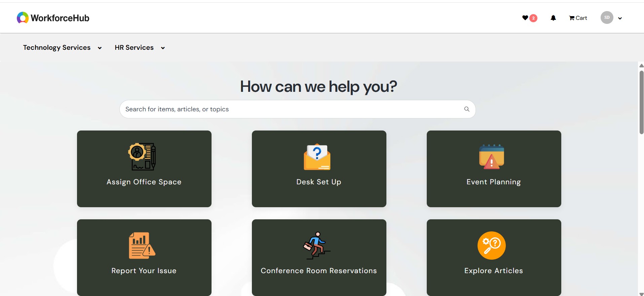This screenshot has height=296, width=644.
Task: Open the Assign Office Space label
Action: (144, 182)
